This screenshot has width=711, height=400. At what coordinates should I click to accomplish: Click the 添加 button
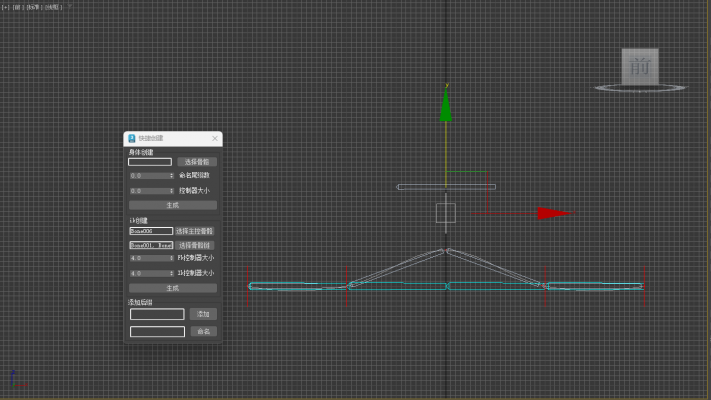(203, 314)
